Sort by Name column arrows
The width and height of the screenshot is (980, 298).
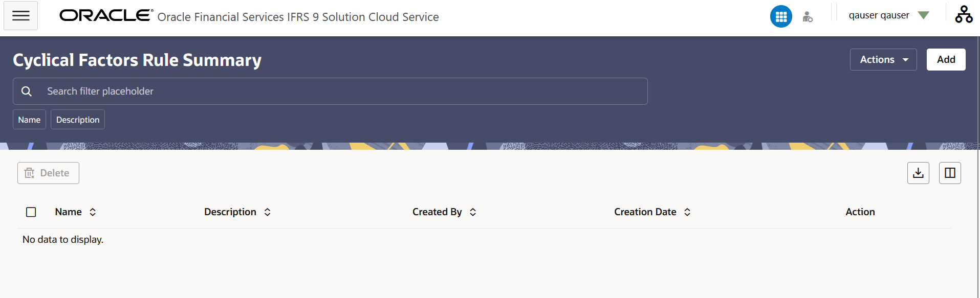click(93, 212)
